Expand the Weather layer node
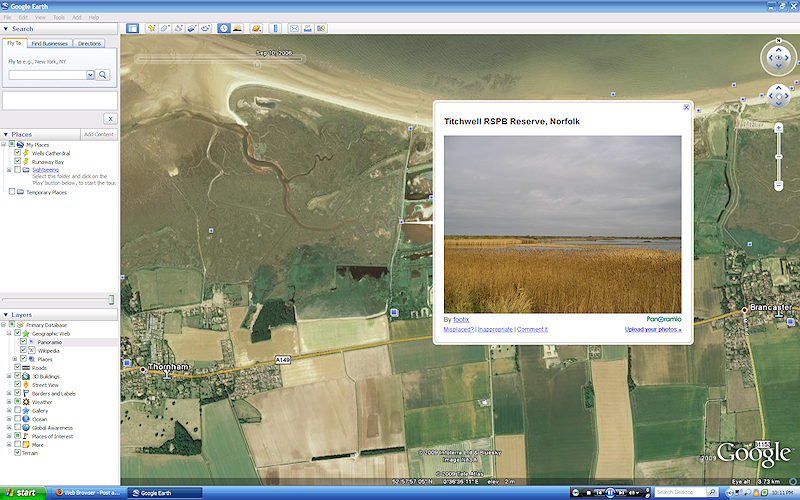Screen dimensions: 800x500 point(9,402)
